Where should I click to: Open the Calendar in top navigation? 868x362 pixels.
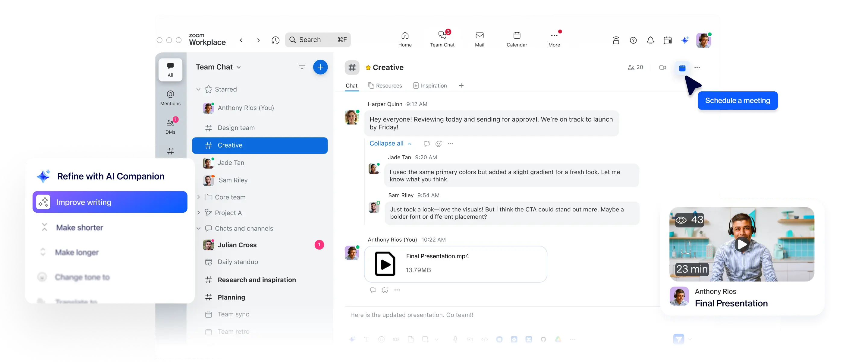click(x=517, y=40)
